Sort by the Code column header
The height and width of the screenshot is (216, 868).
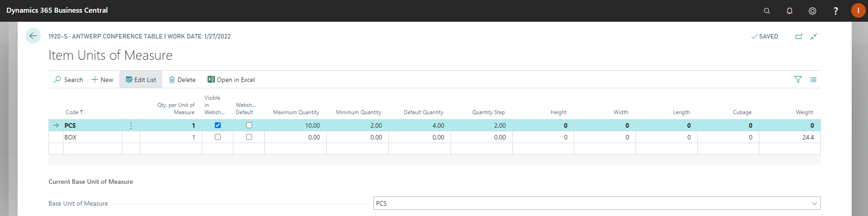pyautogui.click(x=74, y=112)
